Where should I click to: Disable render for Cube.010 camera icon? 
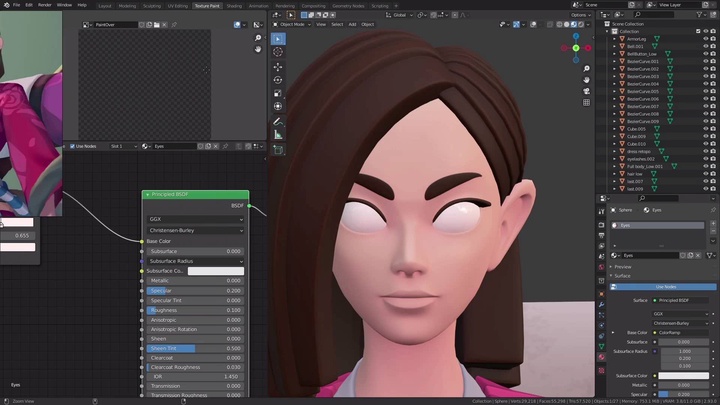[x=713, y=144]
